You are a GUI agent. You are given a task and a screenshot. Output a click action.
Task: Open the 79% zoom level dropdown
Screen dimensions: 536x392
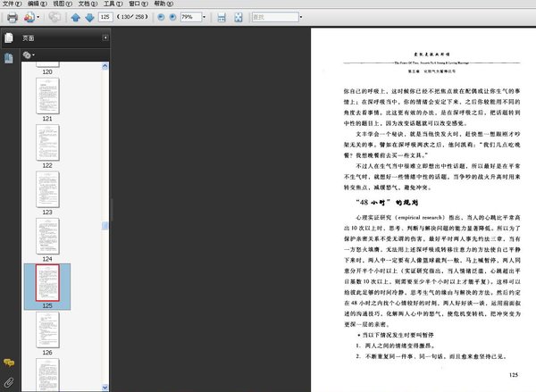pos(205,17)
